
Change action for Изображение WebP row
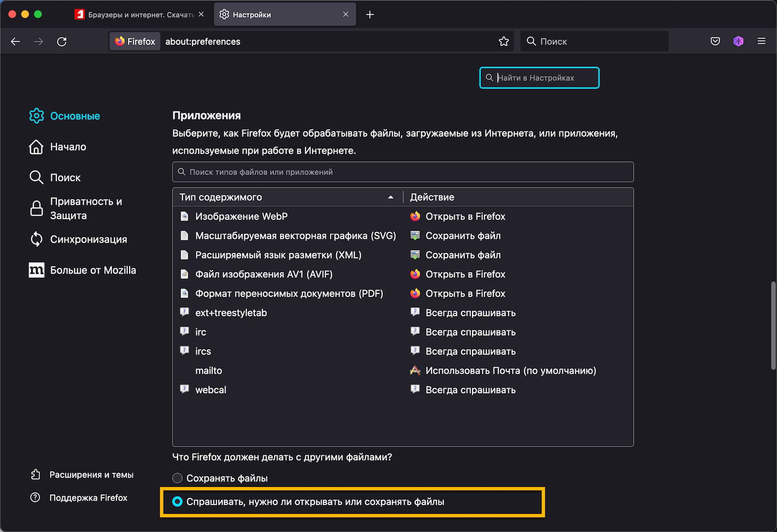tap(465, 217)
